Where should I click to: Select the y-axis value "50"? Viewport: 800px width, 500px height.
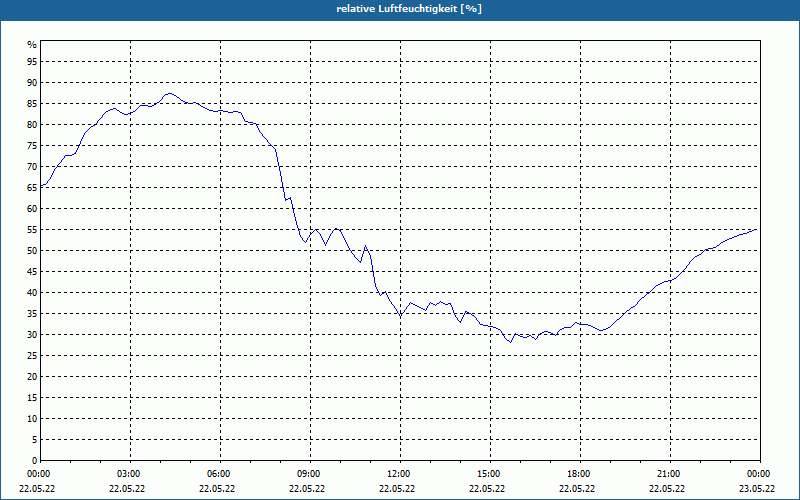32,251
